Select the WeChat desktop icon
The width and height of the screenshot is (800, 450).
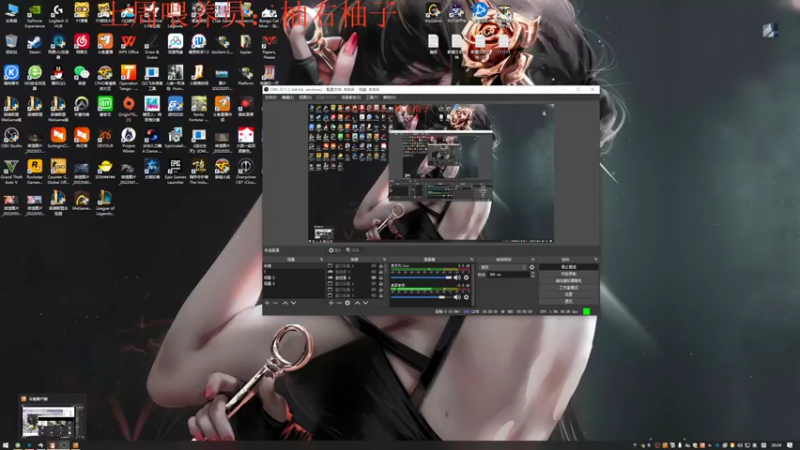pyautogui.click(x=82, y=73)
